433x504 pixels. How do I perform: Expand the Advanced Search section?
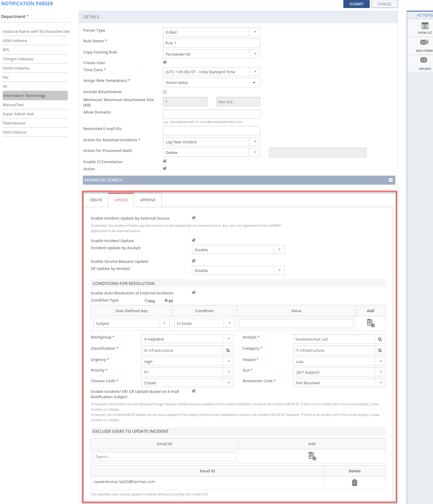tap(390, 180)
